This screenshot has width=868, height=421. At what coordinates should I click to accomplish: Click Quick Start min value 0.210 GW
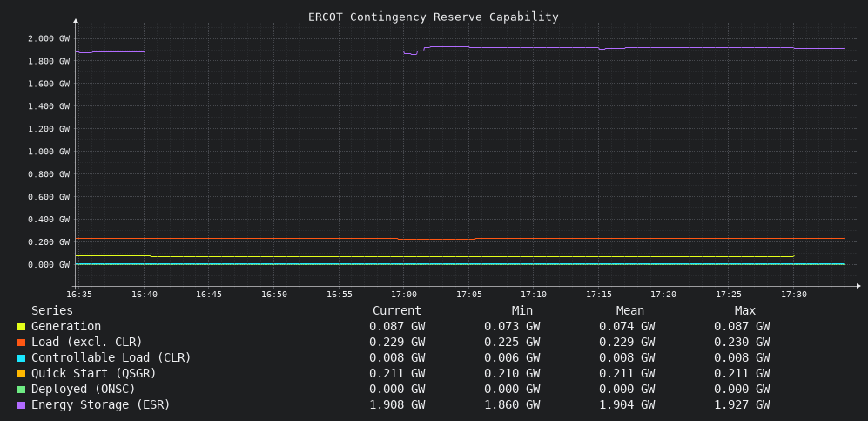point(512,373)
